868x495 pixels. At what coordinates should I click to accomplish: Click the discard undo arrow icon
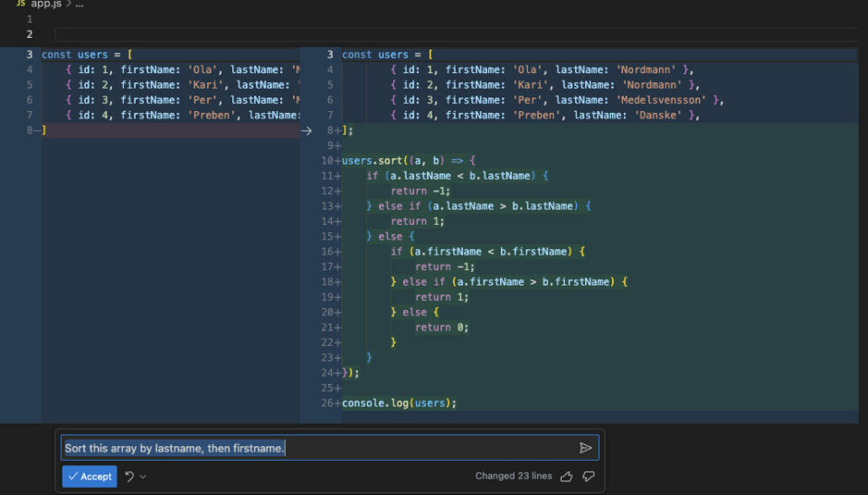click(129, 476)
